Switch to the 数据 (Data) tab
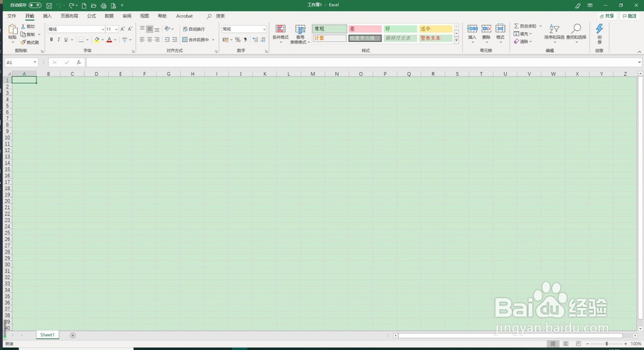Viewport: 644px width, 350px height. click(x=109, y=16)
